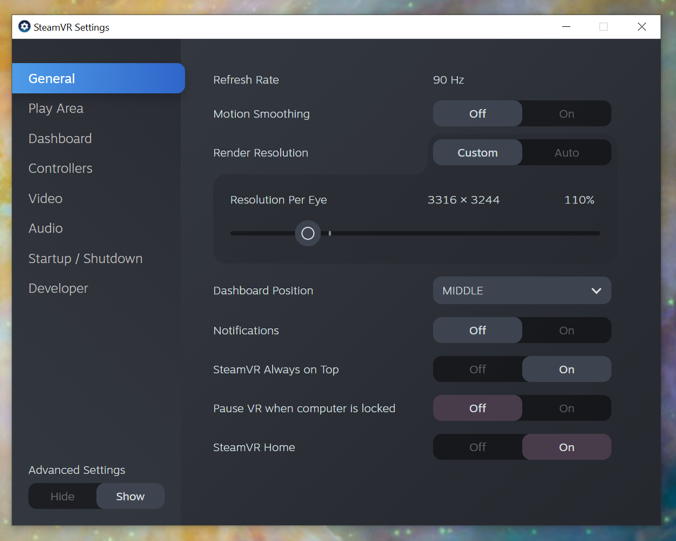Switch to Play Area settings
Viewport: 676px width, 541px height.
[x=56, y=109]
